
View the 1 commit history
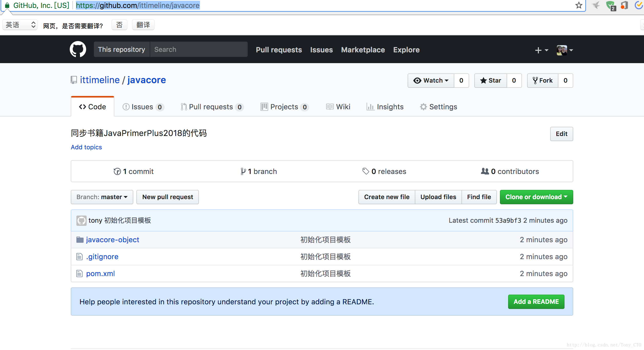tap(134, 171)
